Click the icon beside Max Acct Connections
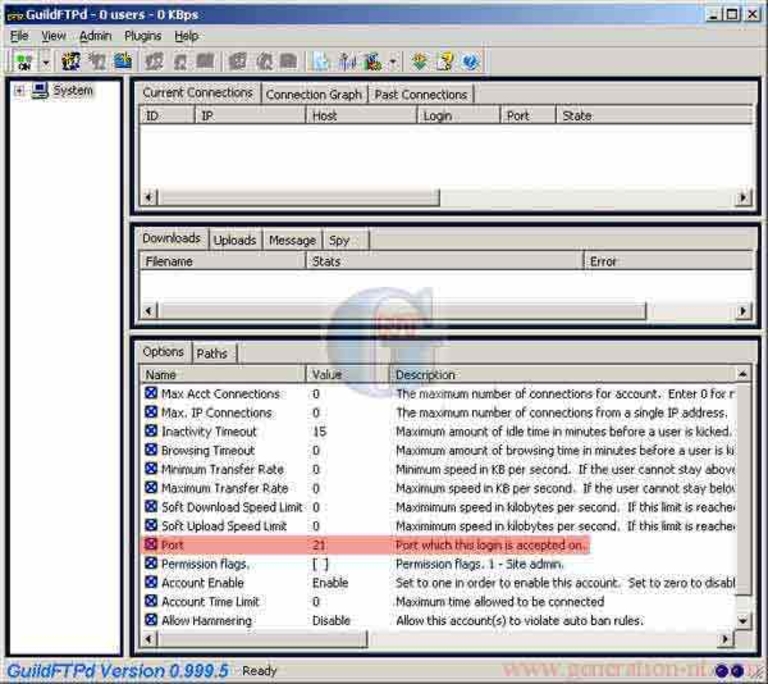Image resolution: width=768 pixels, height=684 pixels. pyautogui.click(x=151, y=393)
